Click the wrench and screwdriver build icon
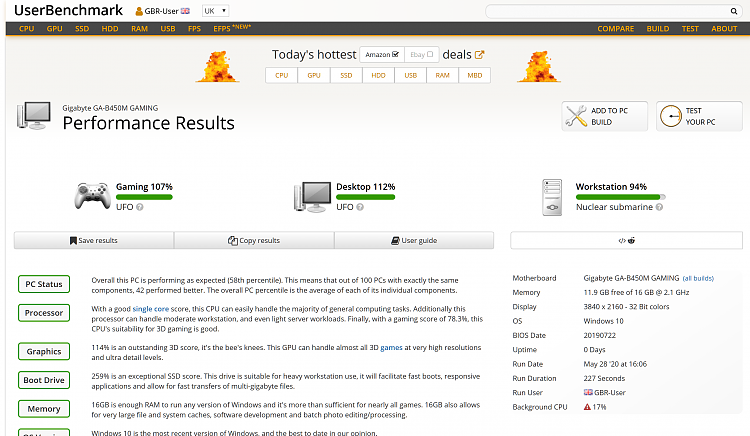The image size is (750, 436). 576,116
